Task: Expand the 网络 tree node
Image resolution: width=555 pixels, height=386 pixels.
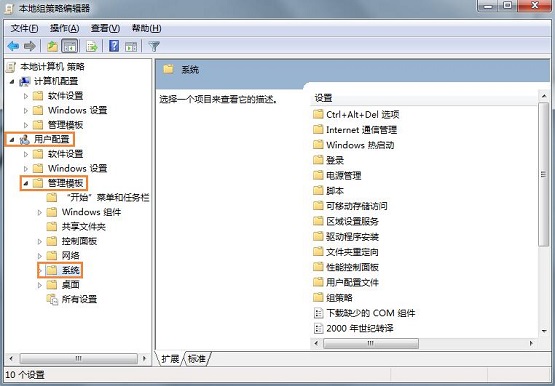Action: pos(40,256)
